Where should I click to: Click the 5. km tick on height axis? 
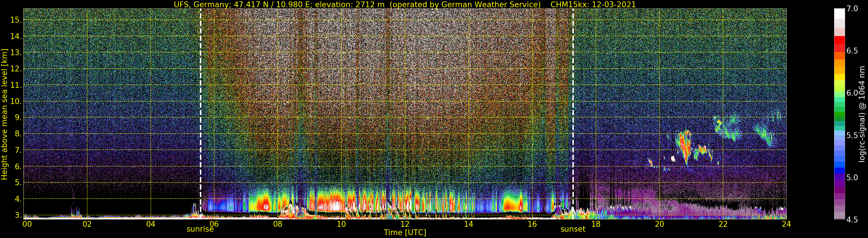18,183
